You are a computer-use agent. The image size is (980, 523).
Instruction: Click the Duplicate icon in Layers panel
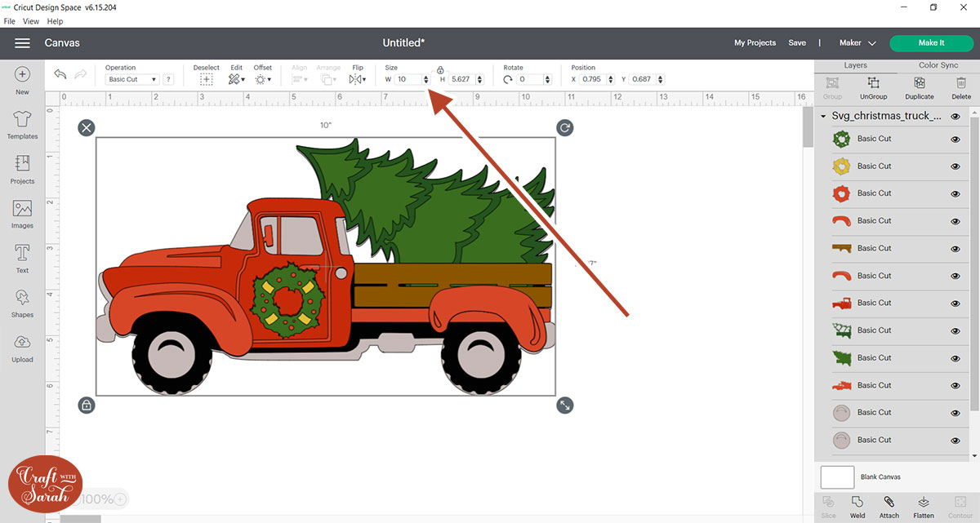tap(919, 83)
